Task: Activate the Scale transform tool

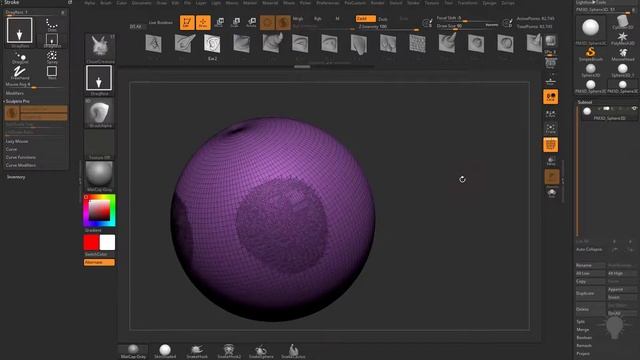Action: [235, 22]
